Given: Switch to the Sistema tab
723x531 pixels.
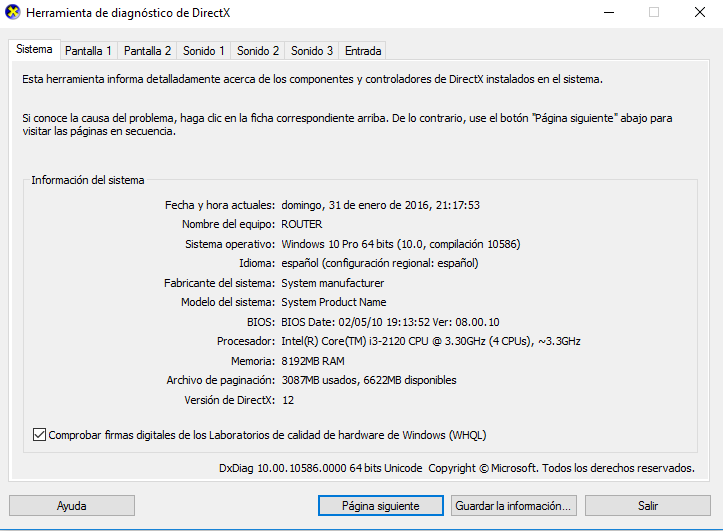Looking at the screenshot, I should click(34, 49).
